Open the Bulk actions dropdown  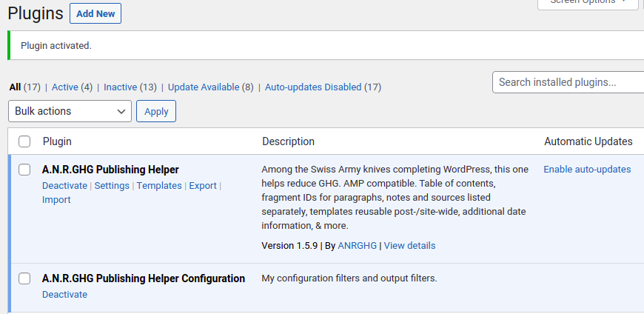coord(70,111)
